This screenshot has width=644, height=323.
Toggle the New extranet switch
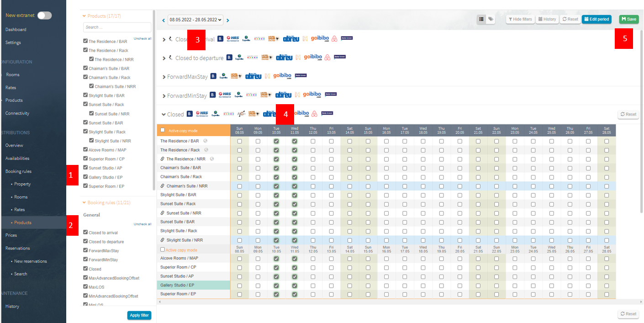coord(44,16)
